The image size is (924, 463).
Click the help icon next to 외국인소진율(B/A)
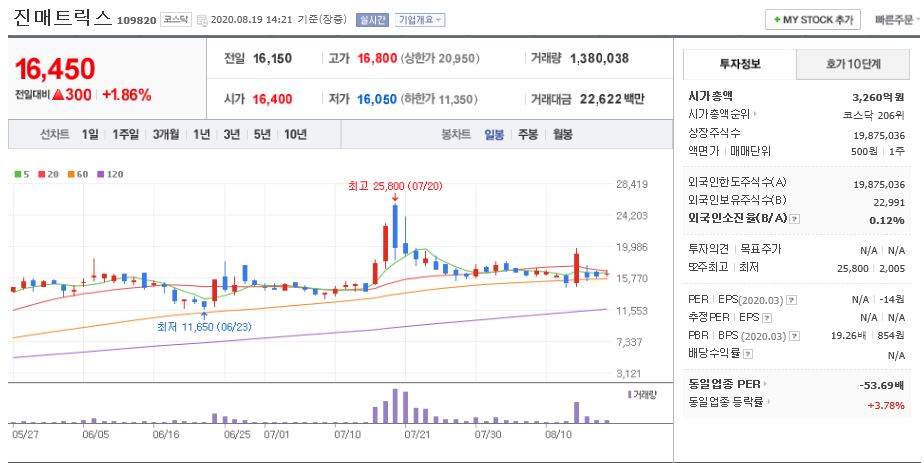795,219
